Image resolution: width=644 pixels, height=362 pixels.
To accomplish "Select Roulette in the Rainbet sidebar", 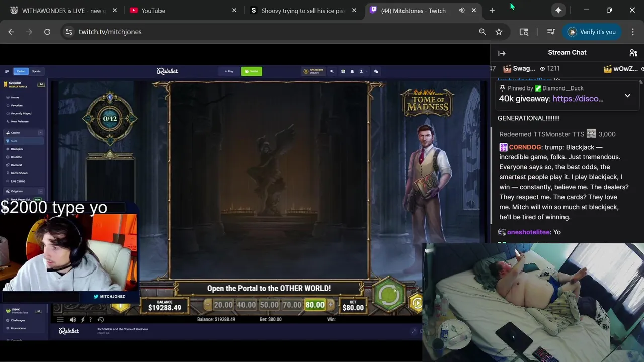I will (x=16, y=157).
